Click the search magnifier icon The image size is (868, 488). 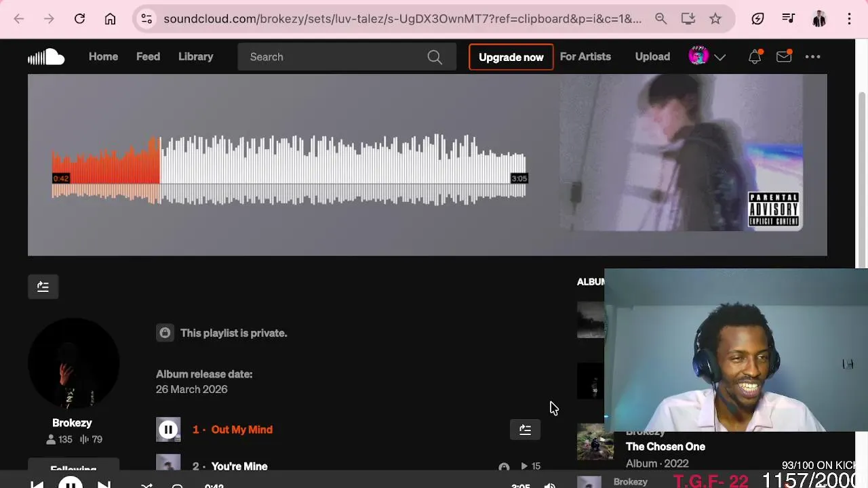pos(435,57)
